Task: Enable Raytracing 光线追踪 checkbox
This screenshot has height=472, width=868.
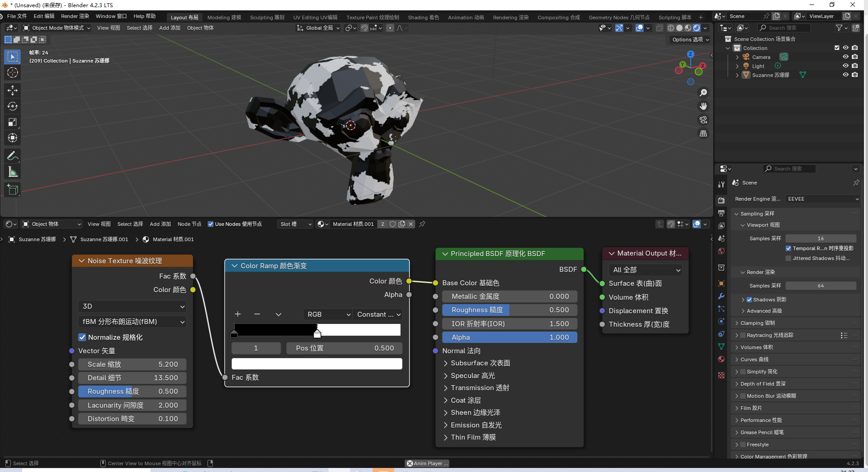Action: (x=743, y=335)
